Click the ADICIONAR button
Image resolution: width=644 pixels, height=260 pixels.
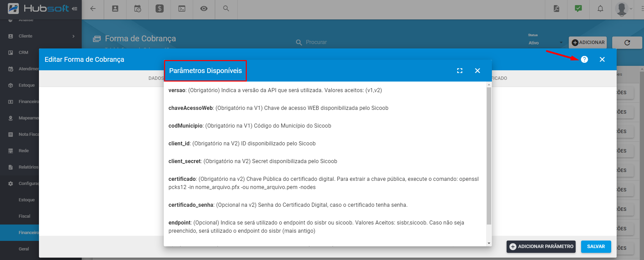click(x=588, y=43)
